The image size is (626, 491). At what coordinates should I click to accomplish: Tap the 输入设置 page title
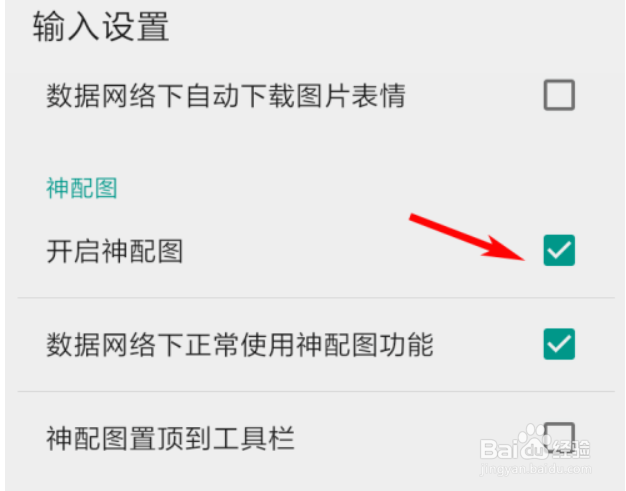(x=101, y=26)
